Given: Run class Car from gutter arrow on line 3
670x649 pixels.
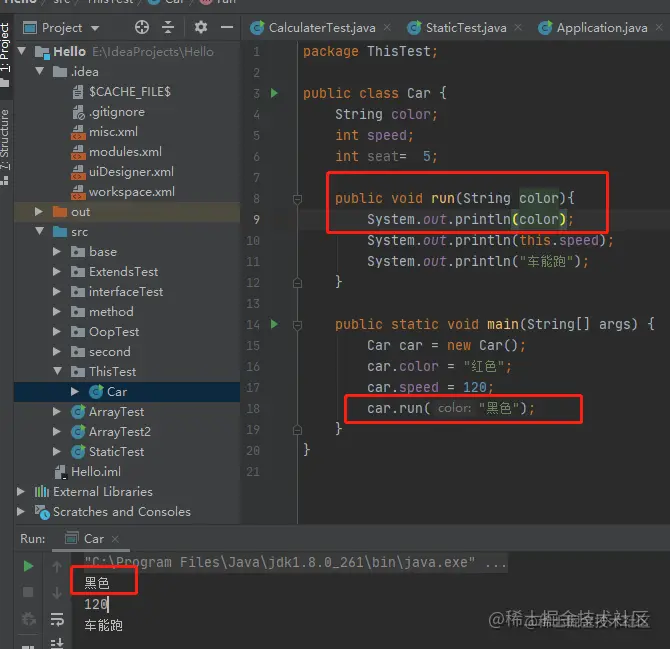Looking at the screenshot, I should tap(274, 93).
